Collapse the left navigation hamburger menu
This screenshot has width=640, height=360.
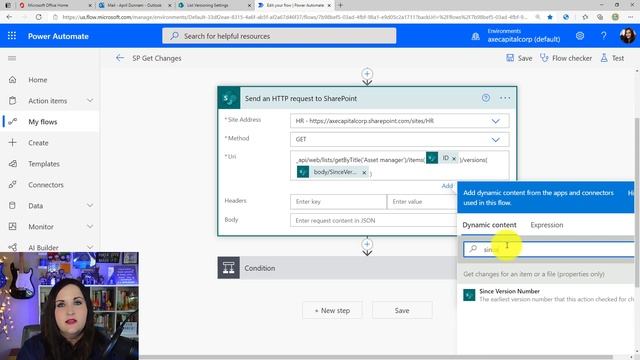12,58
